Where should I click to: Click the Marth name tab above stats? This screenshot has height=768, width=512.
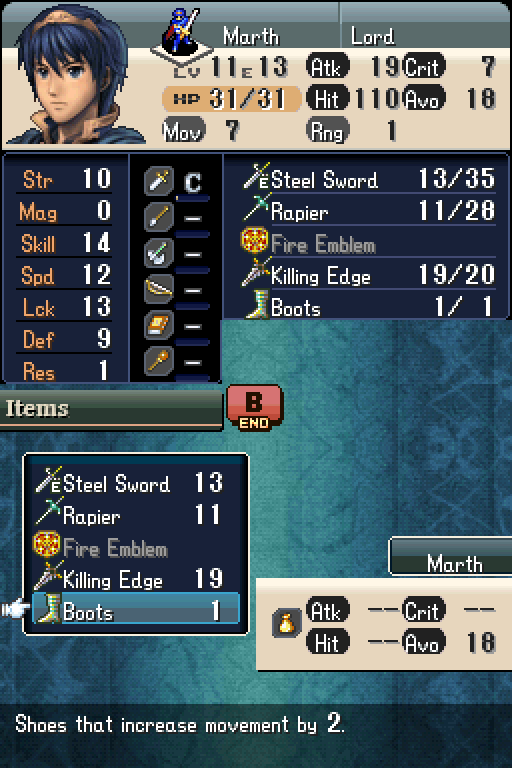[450, 556]
